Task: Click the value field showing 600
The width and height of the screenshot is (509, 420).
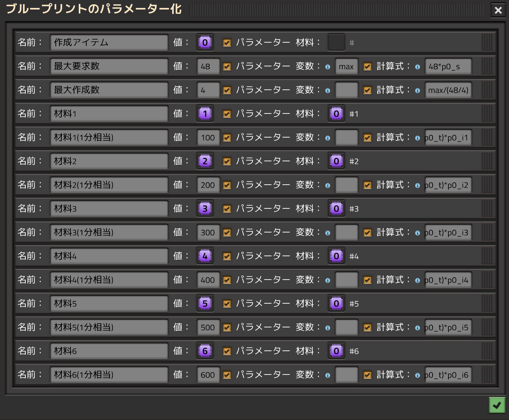Action: click(x=209, y=375)
